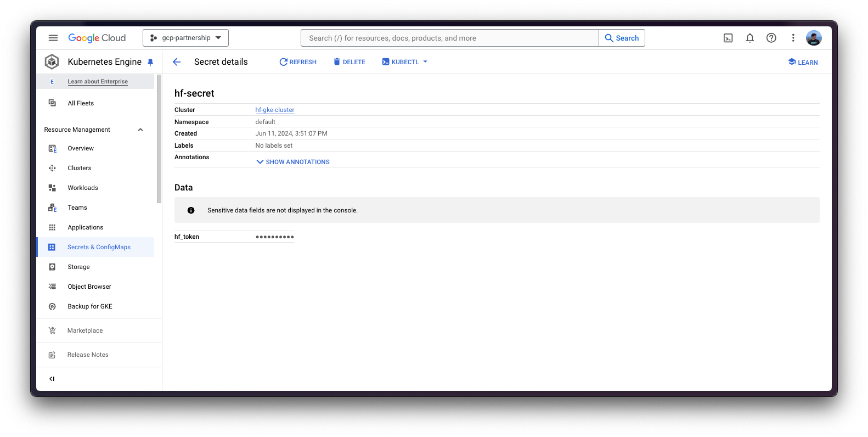The width and height of the screenshot is (868, 437).
Task: Focus the resources search field
Action: click(450, 38)
